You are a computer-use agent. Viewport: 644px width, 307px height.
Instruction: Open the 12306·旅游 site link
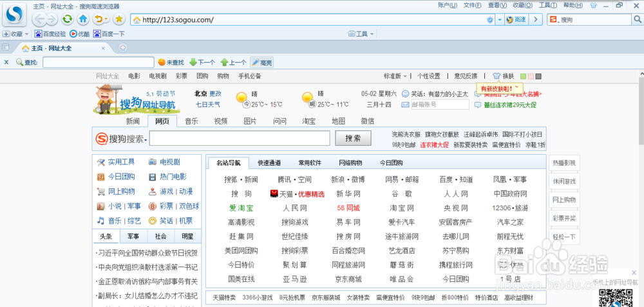click(x=510, y=208)
